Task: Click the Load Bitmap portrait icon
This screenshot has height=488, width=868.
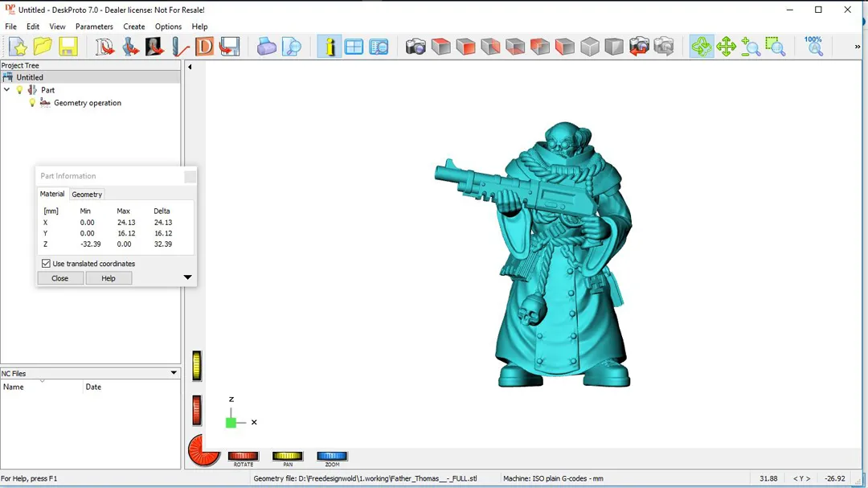Action: point(154,47)
